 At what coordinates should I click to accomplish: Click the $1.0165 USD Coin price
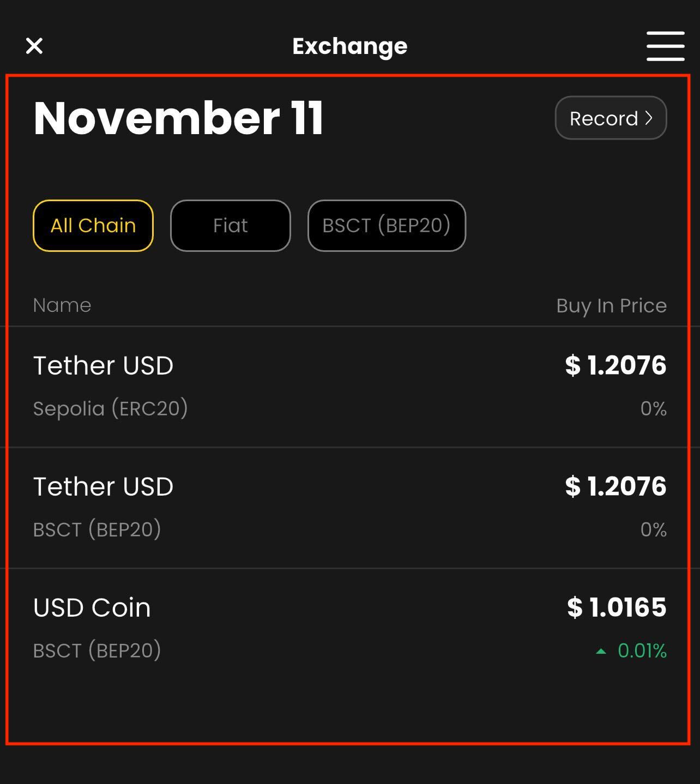[x=617, y=608]
